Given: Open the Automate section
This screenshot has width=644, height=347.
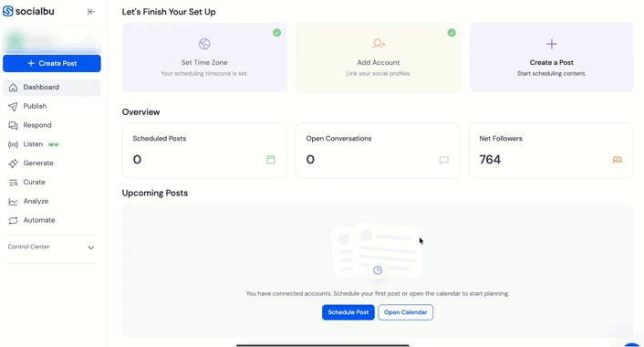Looking at the screenshot, I should click(x=39, y=220).
